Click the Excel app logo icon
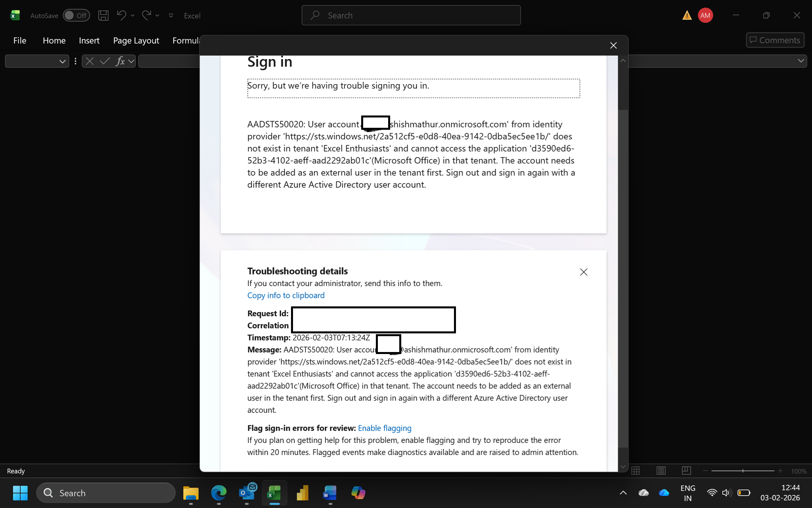Screen dimensions: 812x508 point(15,15)
